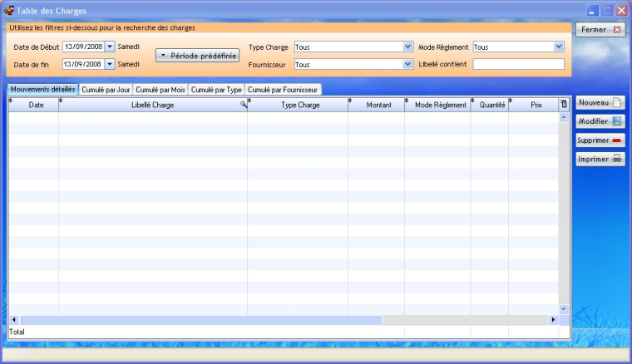This screenshot has width=632, height=364.
Task: Click the application icon in the title bar
Action: pos(9,11)
